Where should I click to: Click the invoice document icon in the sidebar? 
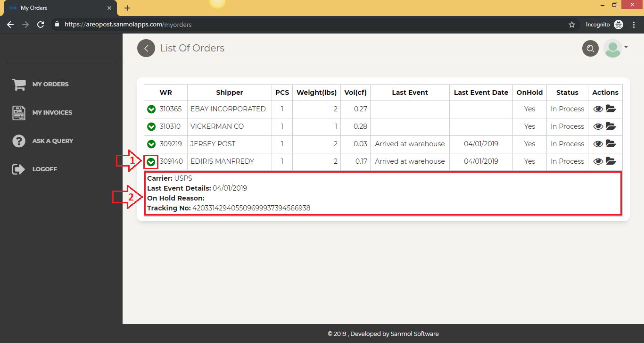(19, 113)
